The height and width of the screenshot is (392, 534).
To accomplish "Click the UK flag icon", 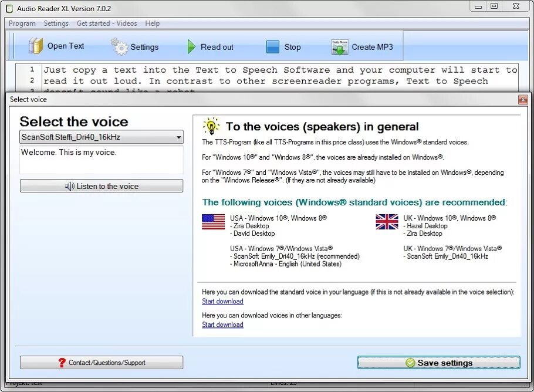I will pos(387,222).
